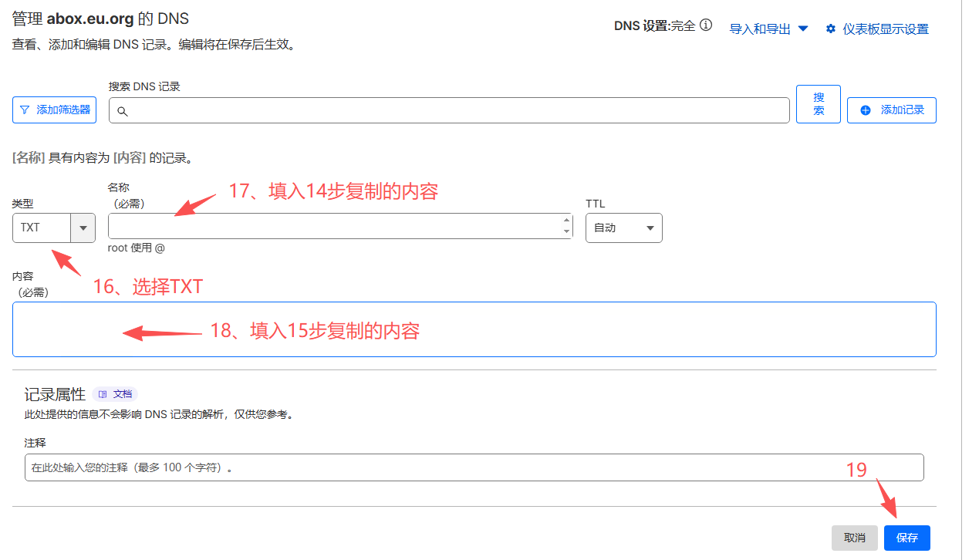
Task: Click the 搜索 button
Action: 818,104
